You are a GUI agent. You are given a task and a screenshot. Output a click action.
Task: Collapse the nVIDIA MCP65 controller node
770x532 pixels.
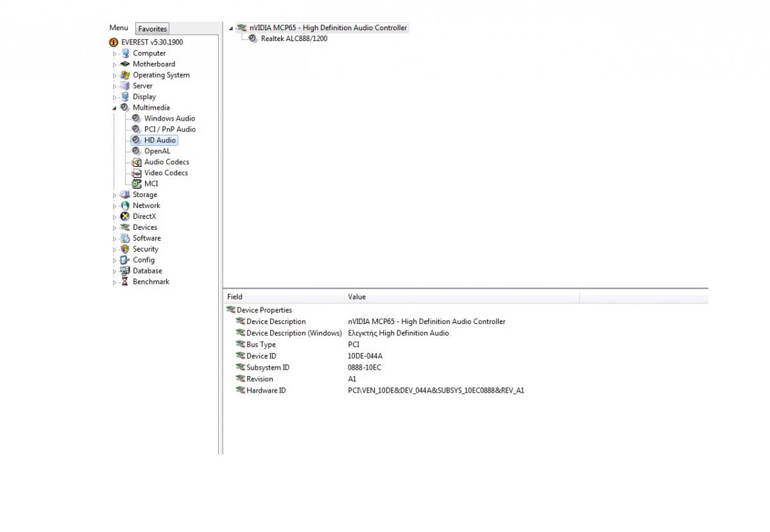click(231, 29)
